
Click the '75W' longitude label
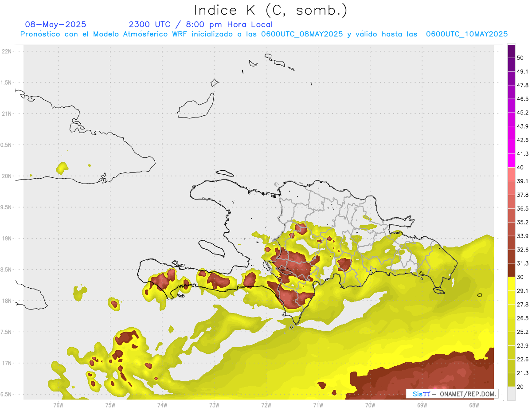click(x=110, y=405)
